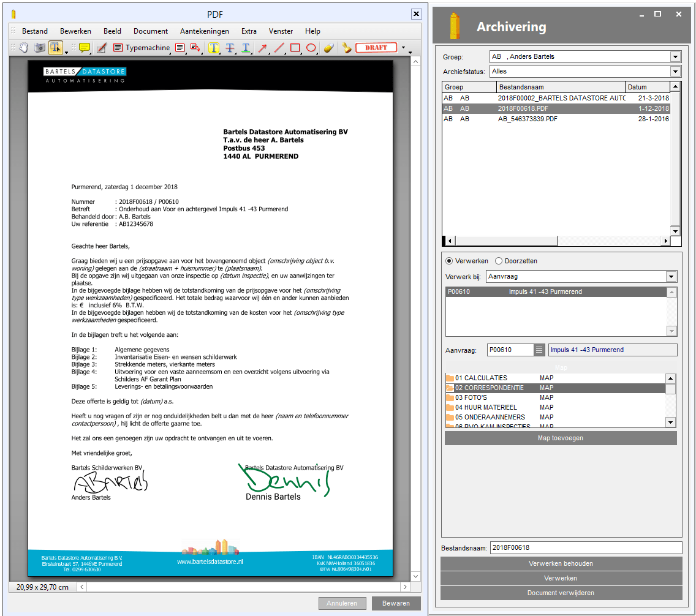The image size is (696, 616).
Task: Click the Map toevoegen button
Action: (561, 438)
